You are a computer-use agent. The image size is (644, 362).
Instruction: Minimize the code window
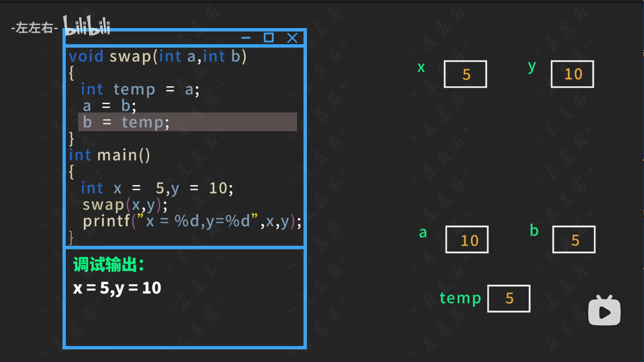[x=246, y=38]
